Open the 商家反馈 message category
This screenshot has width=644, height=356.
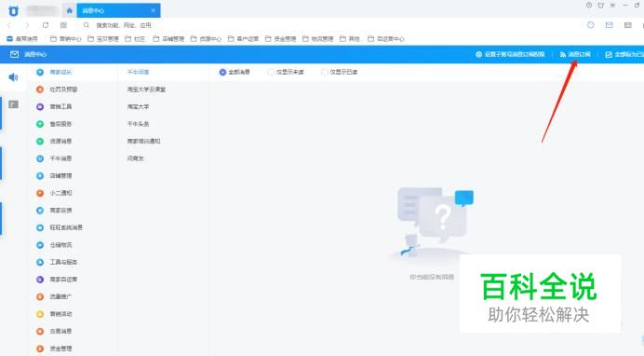[x=60, y=210]
